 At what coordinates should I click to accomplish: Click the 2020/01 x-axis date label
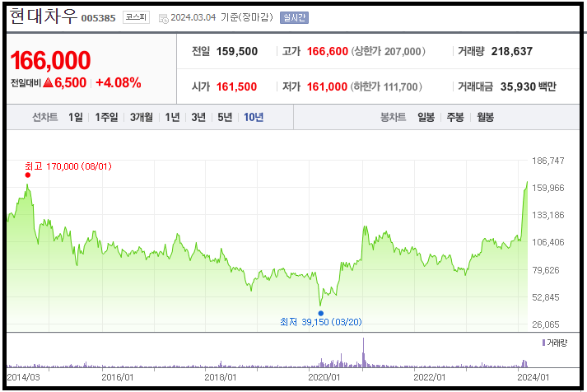[x=324, y=377]
